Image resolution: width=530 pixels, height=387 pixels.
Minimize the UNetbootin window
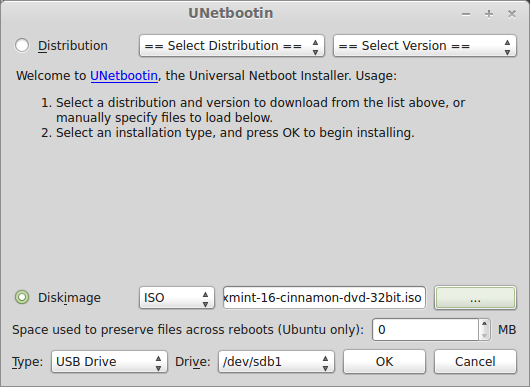(x=466, y=14)
